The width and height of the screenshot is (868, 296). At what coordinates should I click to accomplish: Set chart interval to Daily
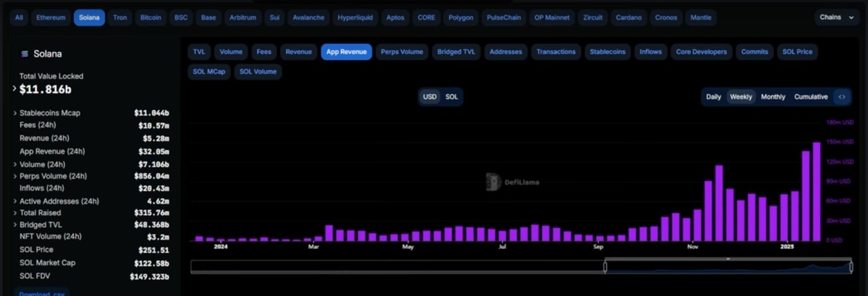(x=713, y=97)
